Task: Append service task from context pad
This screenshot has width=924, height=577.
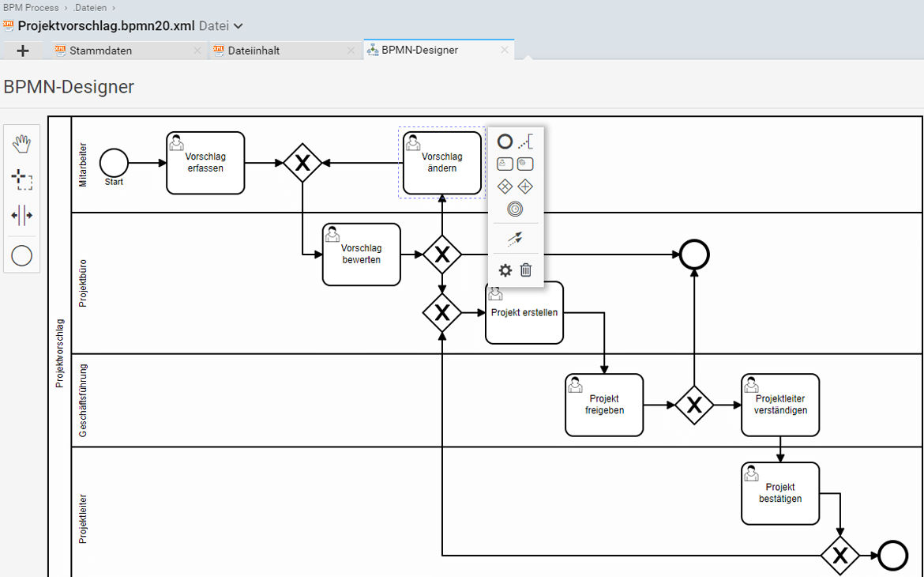Action: coord(525,164)
